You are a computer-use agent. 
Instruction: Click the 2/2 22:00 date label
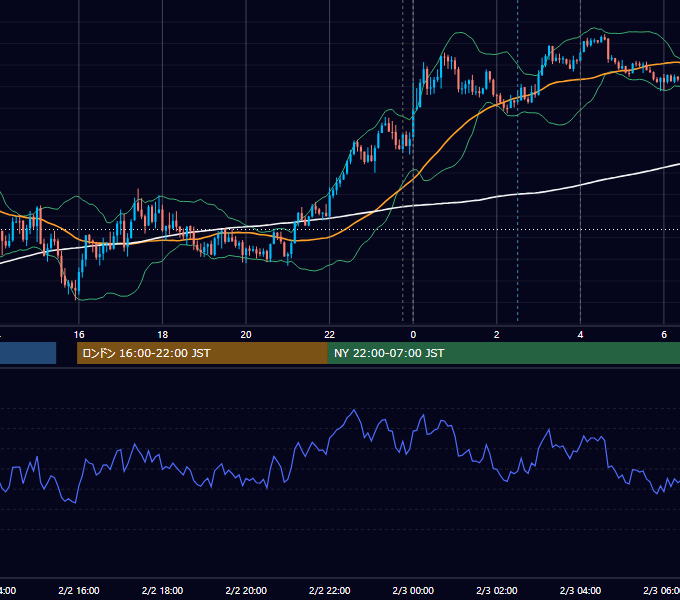330,591
